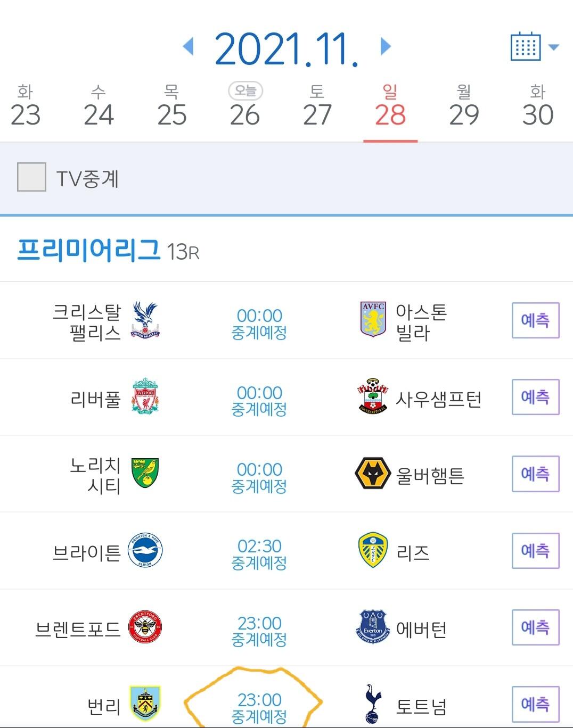The image size is (573, 728).
Task: Click the Crystal Palace club crest
Action: (x=145, y=320)
